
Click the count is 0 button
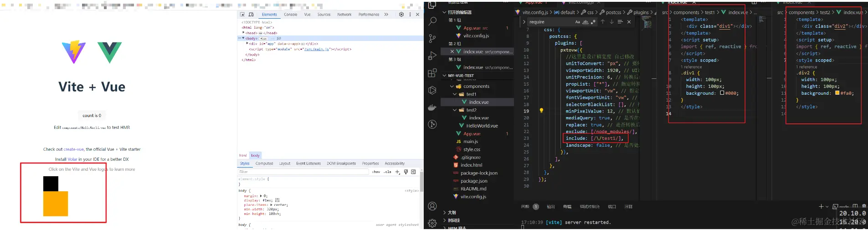(x=92, y=116)
